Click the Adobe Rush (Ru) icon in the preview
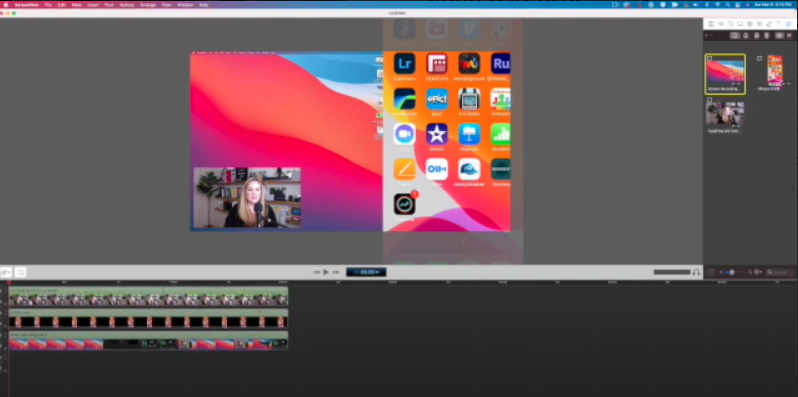The height and width of the screenshot is (397, 798). [x=501, y=64]
